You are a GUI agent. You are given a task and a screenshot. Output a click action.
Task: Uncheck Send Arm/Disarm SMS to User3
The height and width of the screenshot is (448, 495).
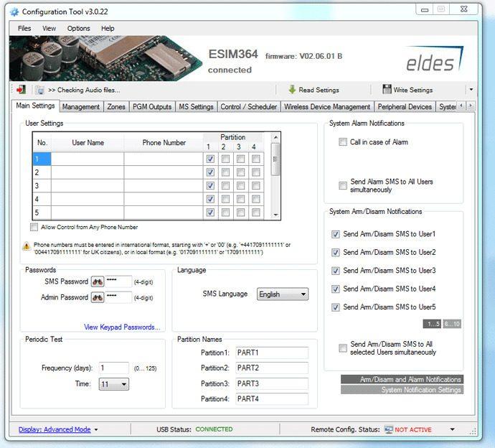pyautogui.click(x=335, y=271)
